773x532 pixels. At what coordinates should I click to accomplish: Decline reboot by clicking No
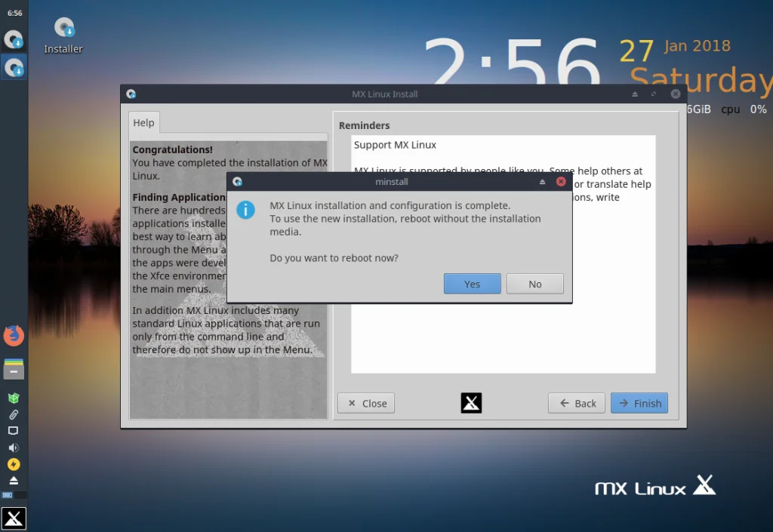tap(535, 284)
